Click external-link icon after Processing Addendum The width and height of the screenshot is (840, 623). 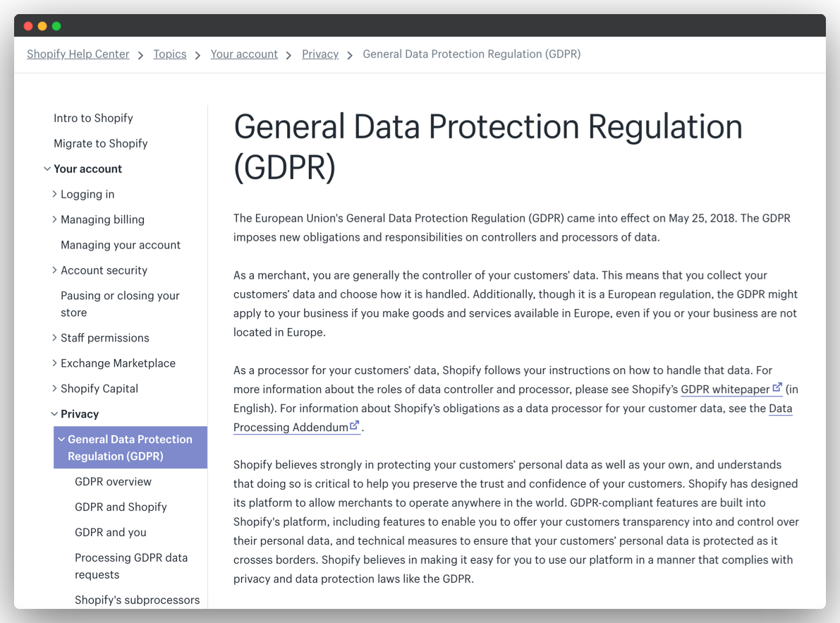click(x=355, y=425)
